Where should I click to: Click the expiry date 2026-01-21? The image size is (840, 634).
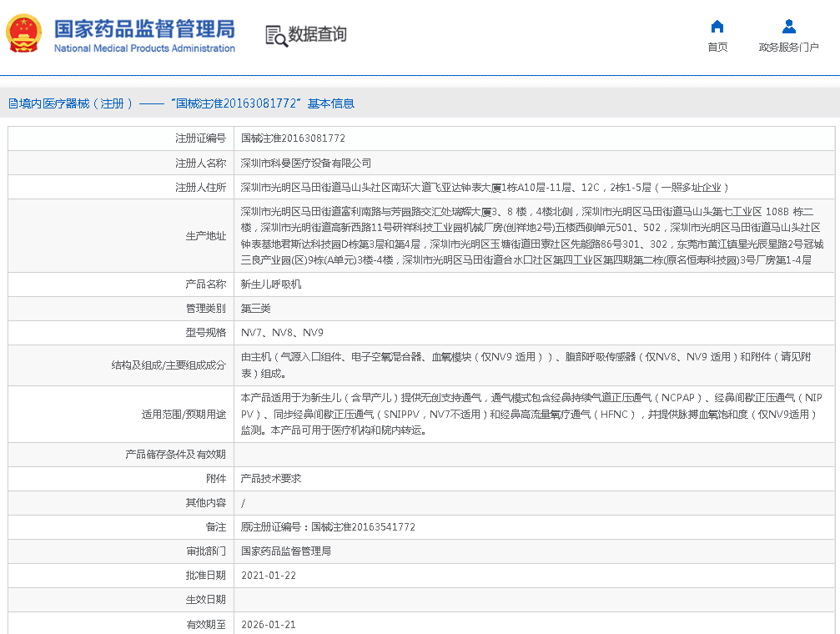(x=268, y=624)
